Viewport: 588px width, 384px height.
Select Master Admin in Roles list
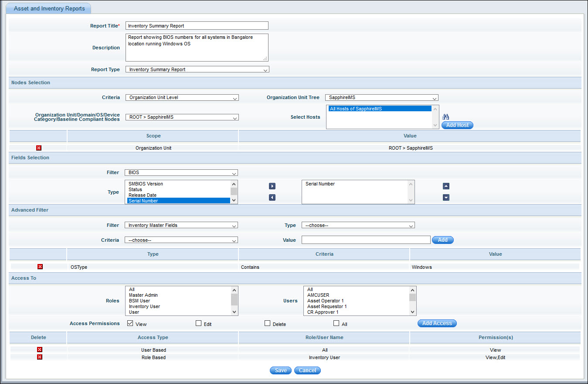(x=143, y=295)
